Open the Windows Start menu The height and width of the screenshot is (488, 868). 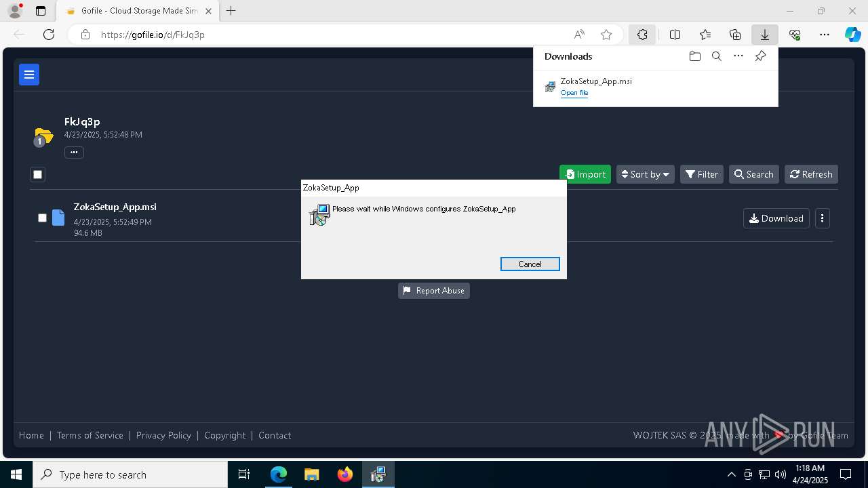pos(16,474)
